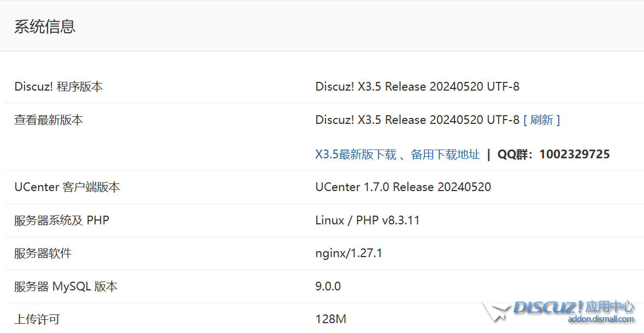Click the 128M upload limit value

tap(330, 319)
